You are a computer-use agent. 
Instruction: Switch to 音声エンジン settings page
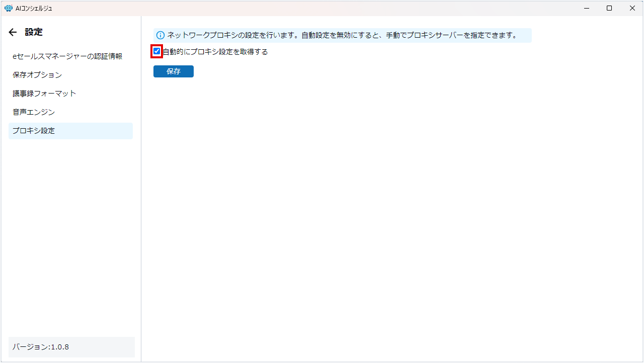pyautogui.click(x=34, y=112)
